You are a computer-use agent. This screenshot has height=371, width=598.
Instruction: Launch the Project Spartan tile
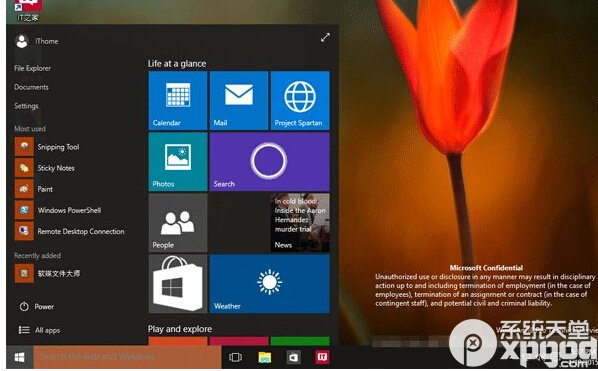[300, 100]
